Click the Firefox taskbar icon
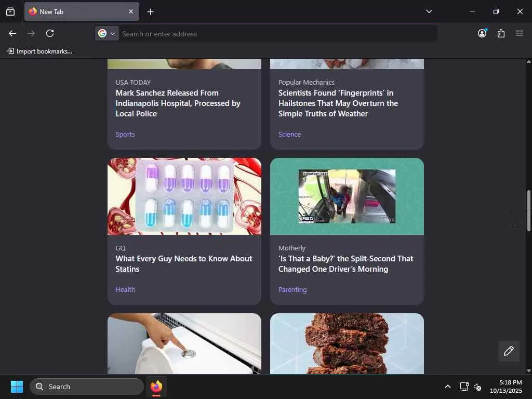The height and width of the screenshot is (399, 532). tap(156, 387)
